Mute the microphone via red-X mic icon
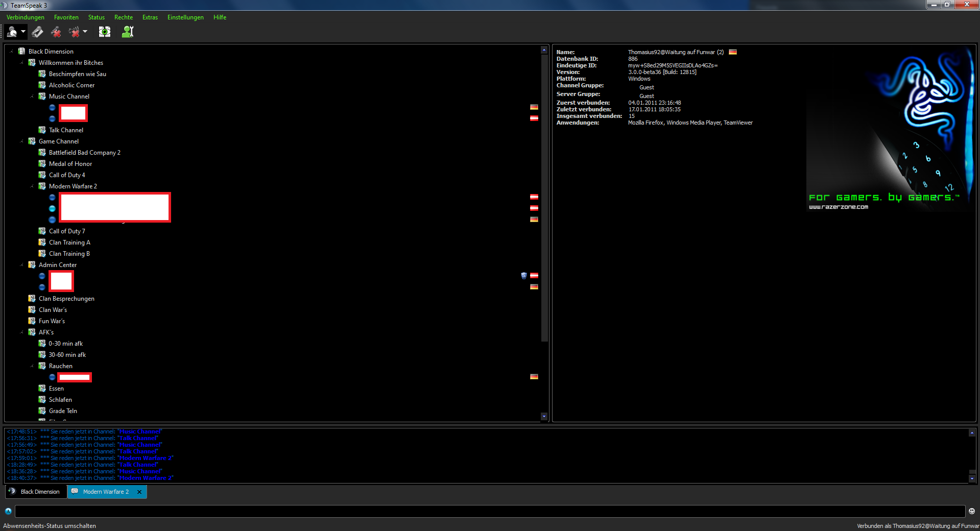Viewport: 980px width, 531px height. click(56, 32)
